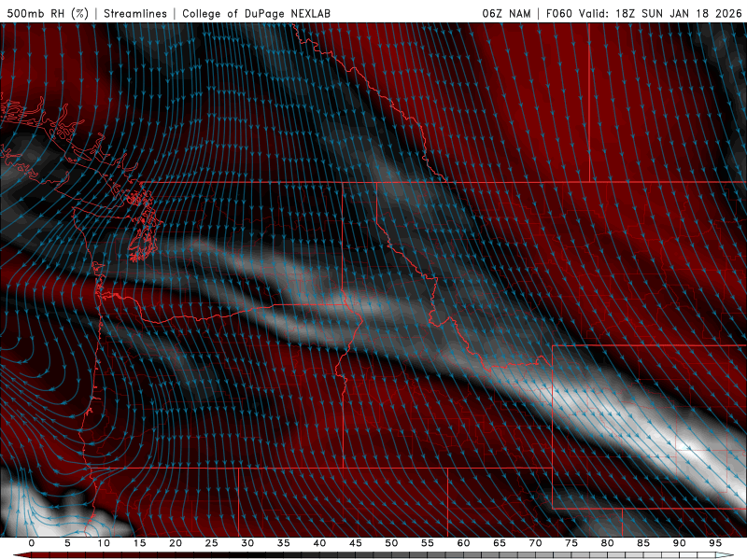Click the '06Z NAM' model label
Screen dimensions: 747x560
pos(506,13)
